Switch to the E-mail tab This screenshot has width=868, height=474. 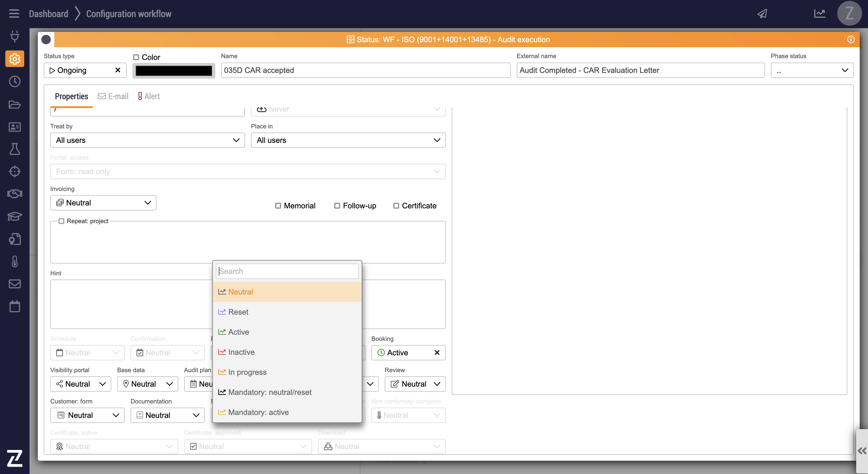(113, 96)
